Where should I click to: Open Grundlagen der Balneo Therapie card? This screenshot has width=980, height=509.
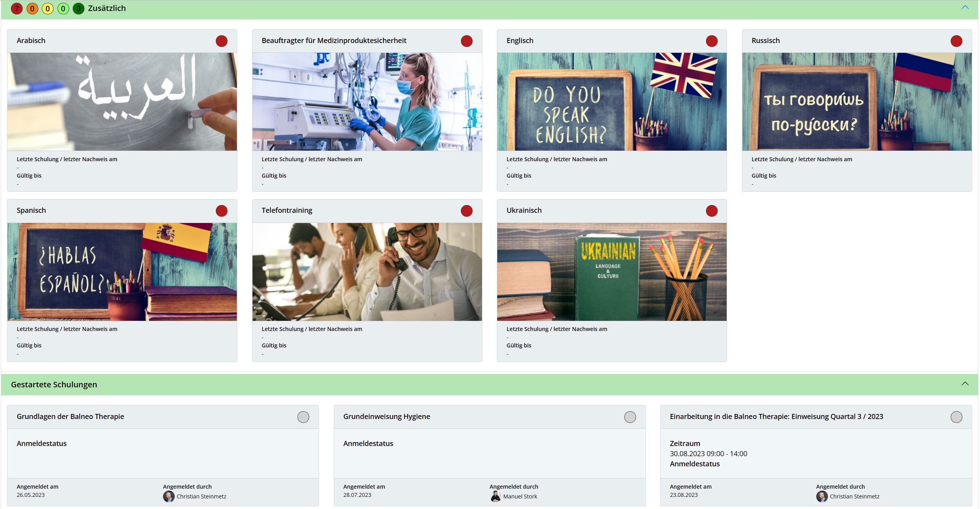[70, 417]
